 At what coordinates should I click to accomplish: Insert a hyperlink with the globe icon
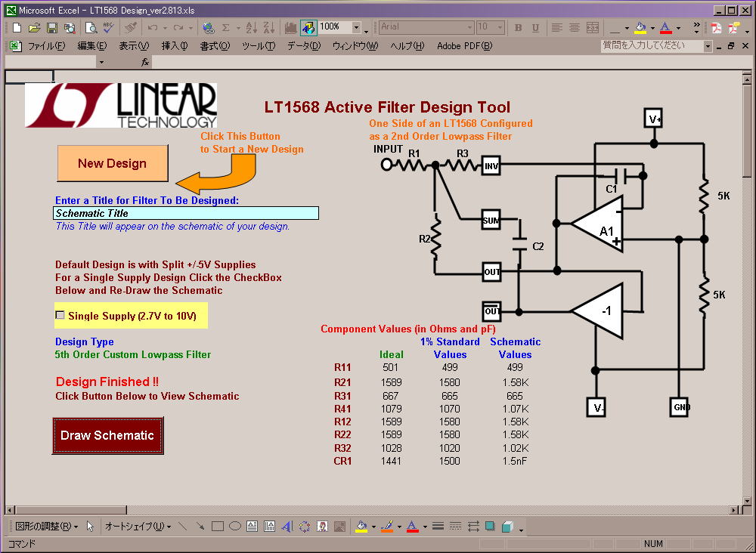(209, 28)
